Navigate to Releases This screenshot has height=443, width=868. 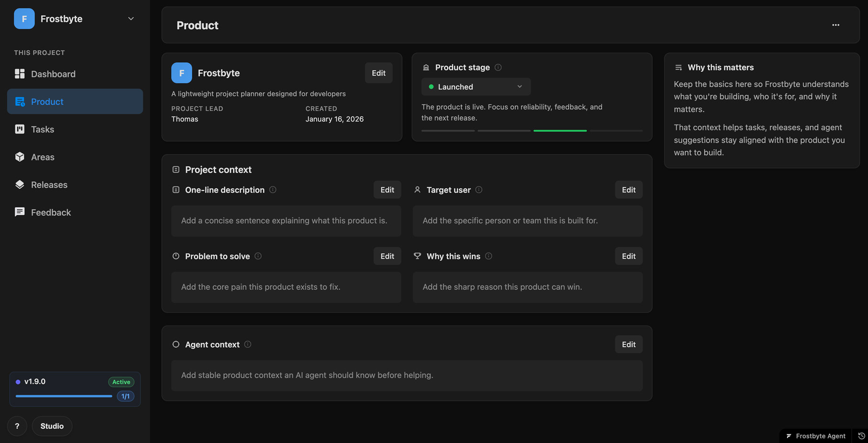click(x=75, y=185)
